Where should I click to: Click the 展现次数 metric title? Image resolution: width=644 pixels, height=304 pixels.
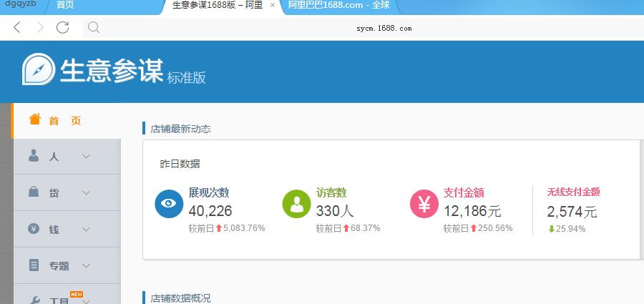click(x=209, y=192)
